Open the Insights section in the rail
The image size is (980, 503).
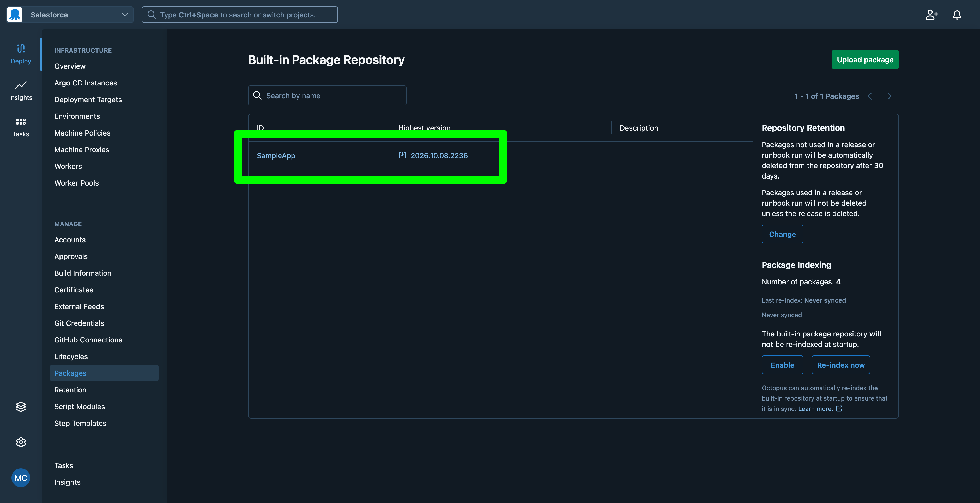(x=21, y=90)
